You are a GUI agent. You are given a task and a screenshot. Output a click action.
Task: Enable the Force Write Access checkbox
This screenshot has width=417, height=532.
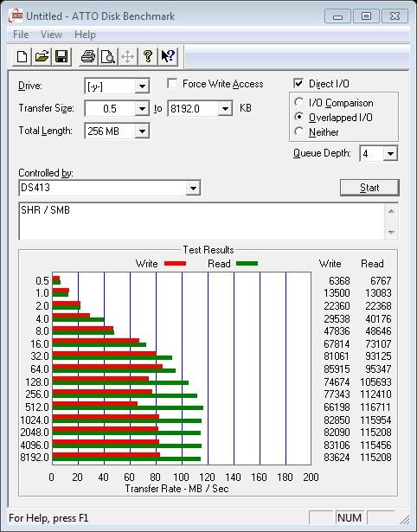(x=172, y=83)
